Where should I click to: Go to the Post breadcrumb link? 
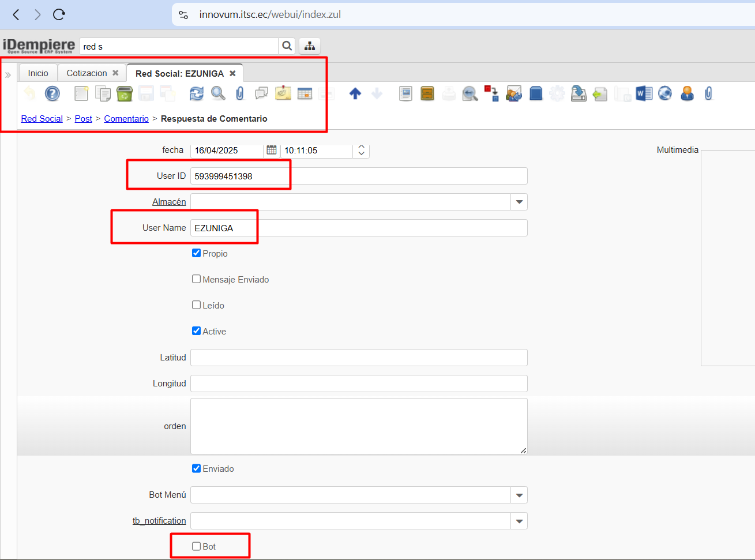coord(83,119)
